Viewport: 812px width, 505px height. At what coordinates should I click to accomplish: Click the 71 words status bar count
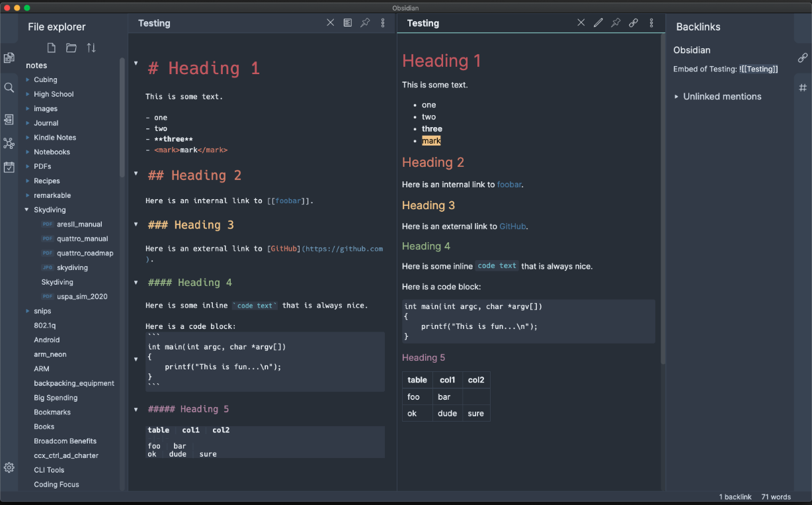point(776,497)
